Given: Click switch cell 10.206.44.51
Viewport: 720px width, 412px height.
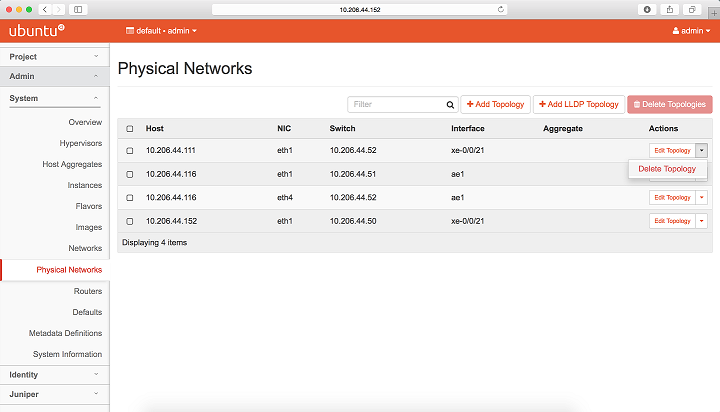Looking at the screenshot, I should click(353, 174).
